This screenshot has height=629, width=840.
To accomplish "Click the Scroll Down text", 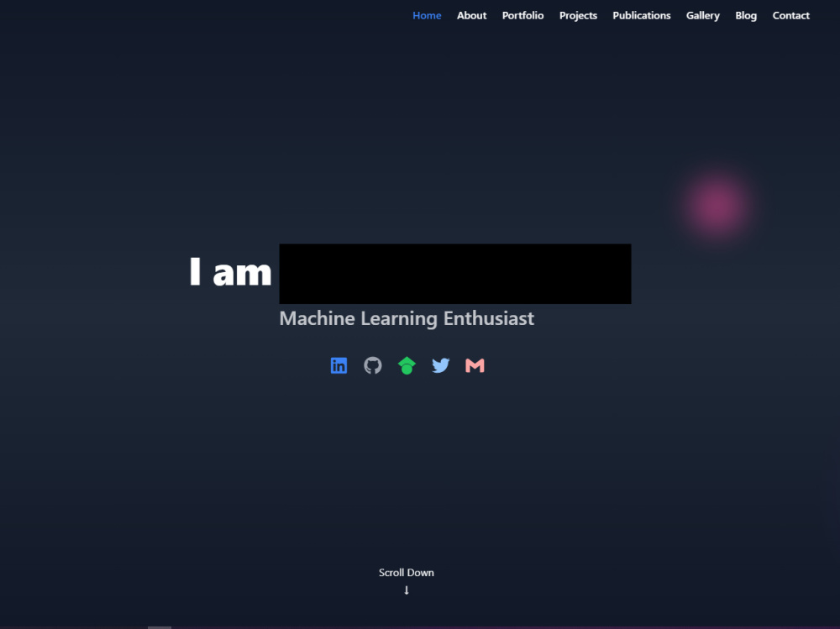I will pyautogui.click(x=407, y=572).
